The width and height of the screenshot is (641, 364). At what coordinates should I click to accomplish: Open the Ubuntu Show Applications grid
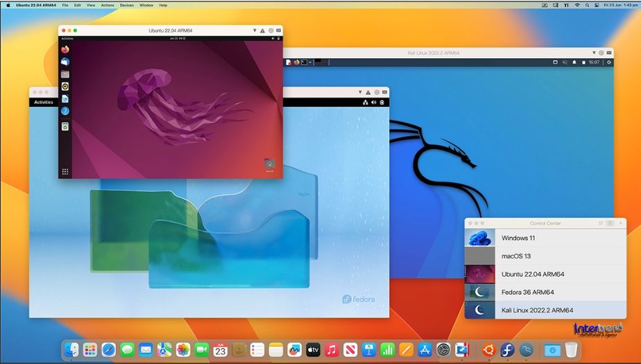[x=65, y=171]
